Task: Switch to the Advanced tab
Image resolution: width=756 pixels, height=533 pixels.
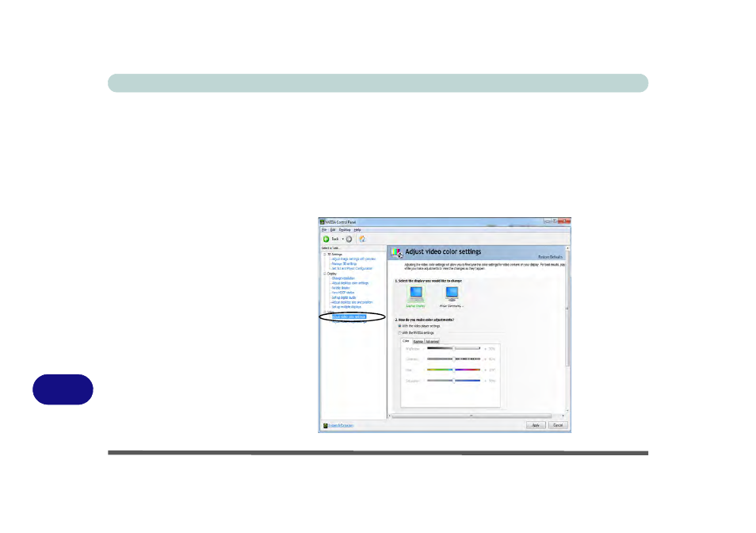Action: point(432,342)
